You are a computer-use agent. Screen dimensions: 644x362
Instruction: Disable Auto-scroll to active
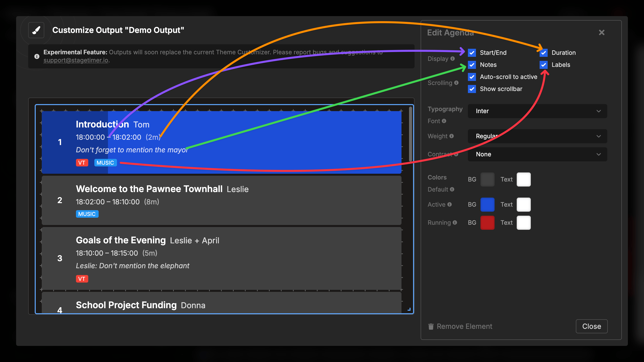472,77
